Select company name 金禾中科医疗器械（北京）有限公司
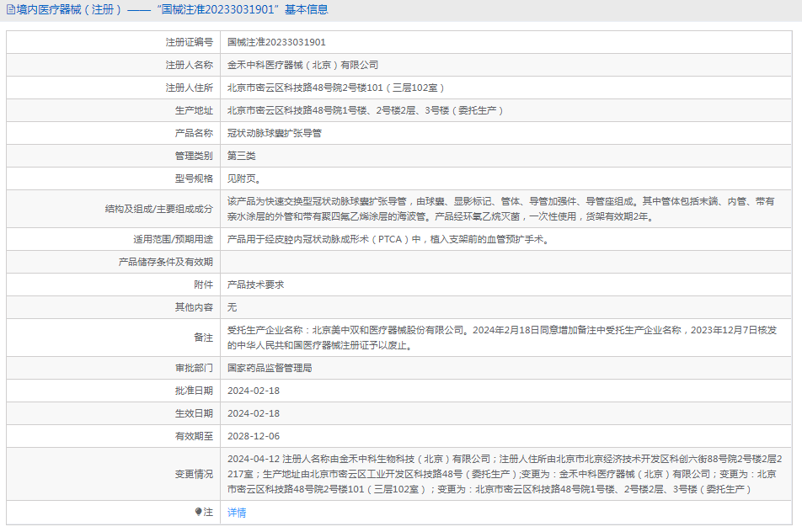802x532 pixels. [x=302, y=66]
